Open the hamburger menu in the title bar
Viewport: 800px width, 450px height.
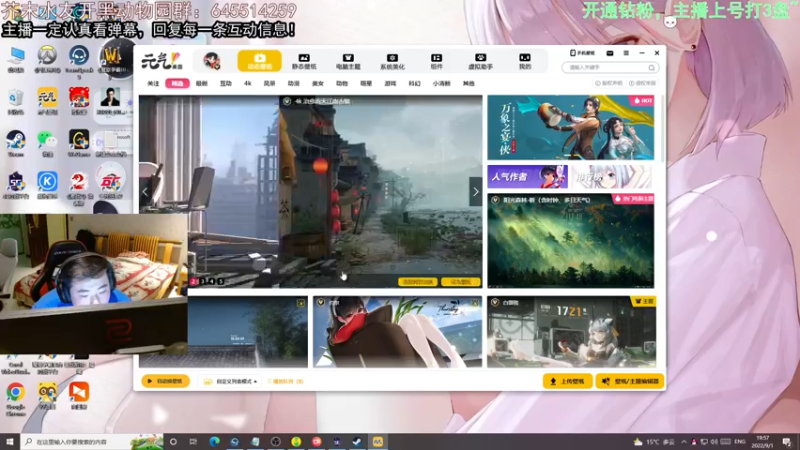[x=626, y=53]
